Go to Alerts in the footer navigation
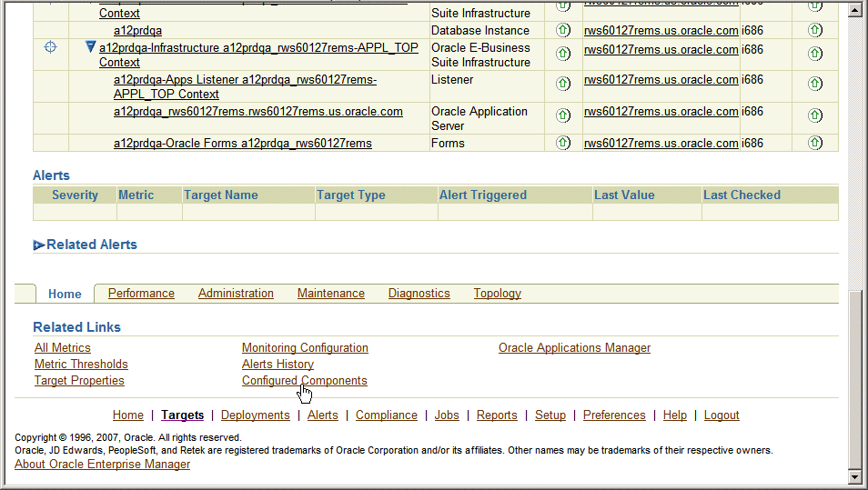This screenshot has height=490, width=868. coord(323,415)
